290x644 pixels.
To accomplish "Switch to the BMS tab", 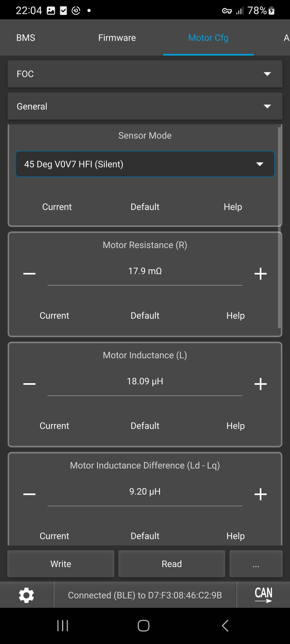I will [26, 38].
